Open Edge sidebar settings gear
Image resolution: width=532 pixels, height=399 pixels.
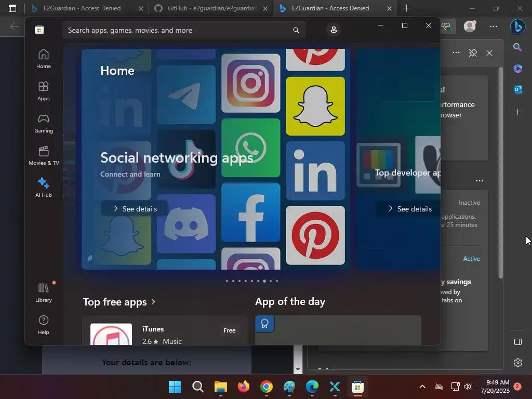pos(518,362)
